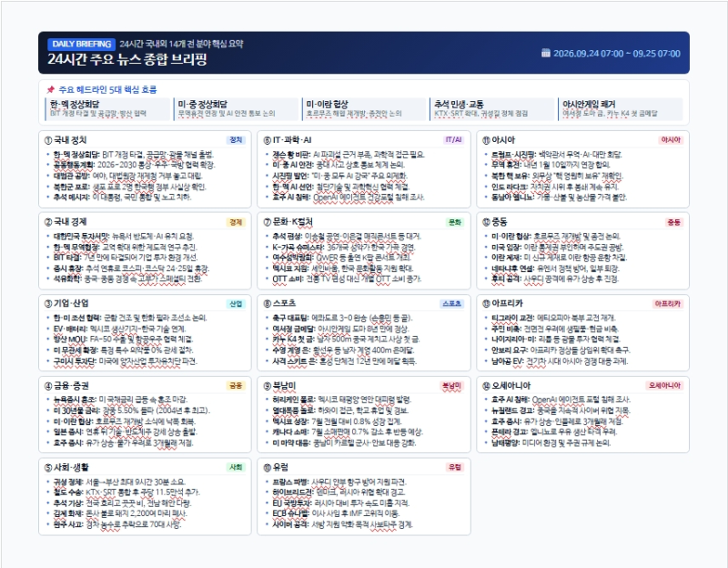
Task: Click the blue 스포츠 category tag
Action: point(451,304)
